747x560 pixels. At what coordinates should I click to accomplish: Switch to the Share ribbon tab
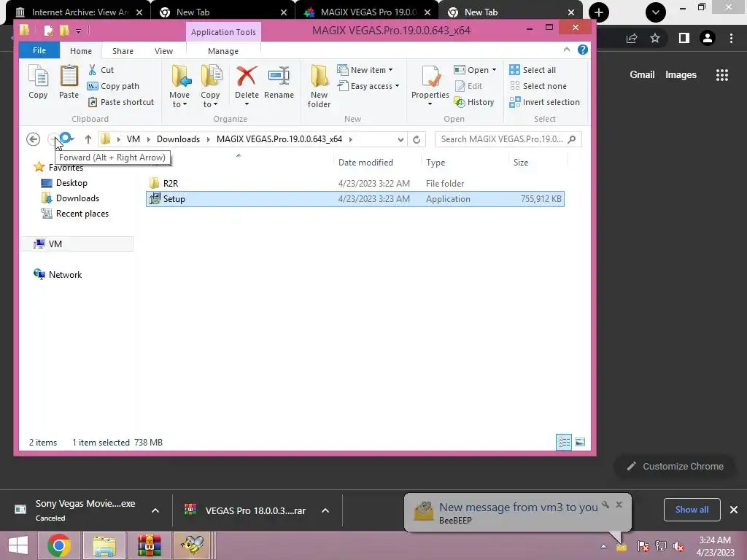123,51
